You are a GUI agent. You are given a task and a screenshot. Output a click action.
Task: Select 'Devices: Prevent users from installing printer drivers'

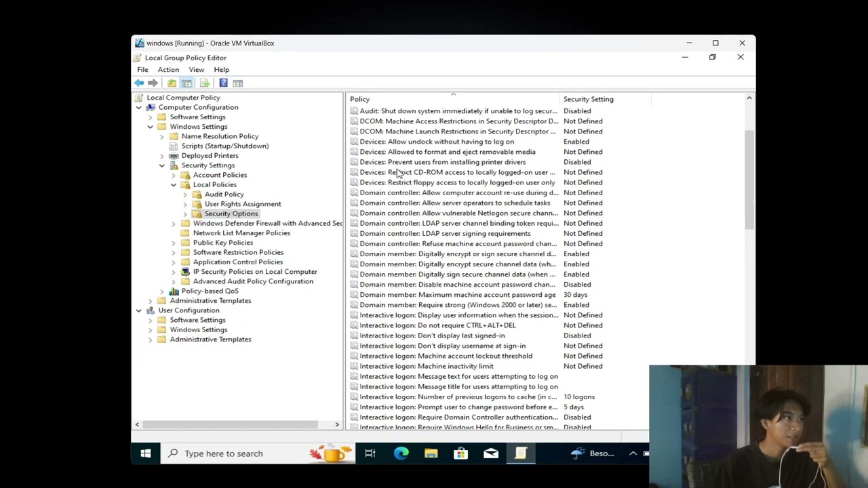point(443,162)
